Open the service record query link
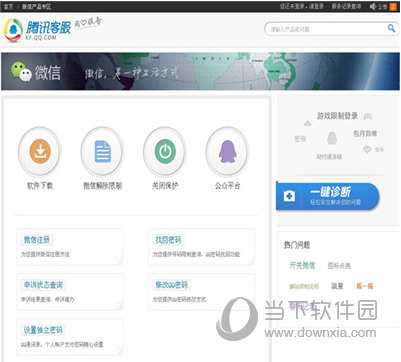 pyautogui.click(x=346, y=6)
